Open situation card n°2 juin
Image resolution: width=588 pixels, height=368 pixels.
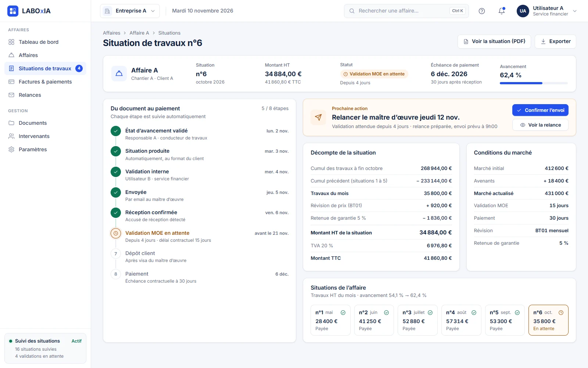(374, 320)
